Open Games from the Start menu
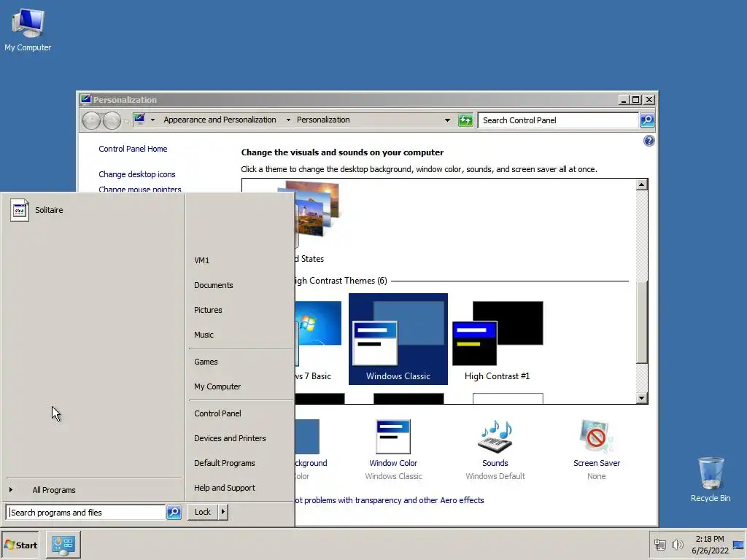Screen dimensions: 747x560 click(206, 362)
